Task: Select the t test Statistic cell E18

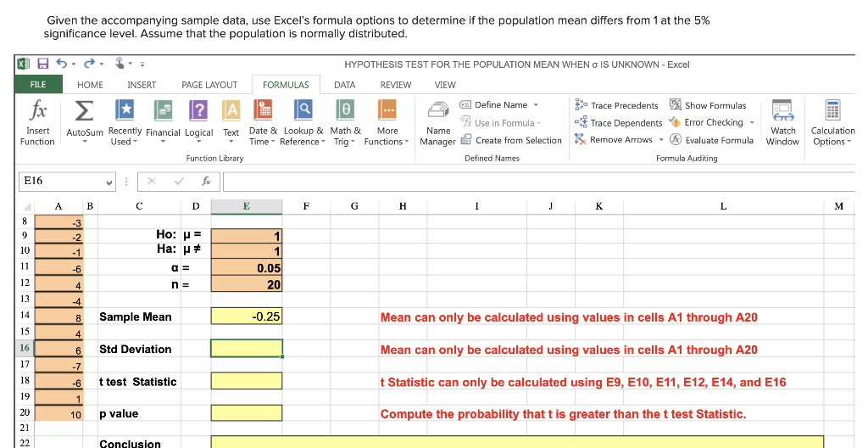Action: (x=247, y=381)
